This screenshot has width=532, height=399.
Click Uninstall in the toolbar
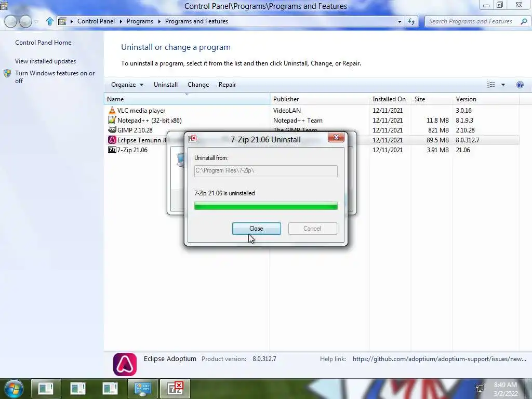tap(166, 85)
